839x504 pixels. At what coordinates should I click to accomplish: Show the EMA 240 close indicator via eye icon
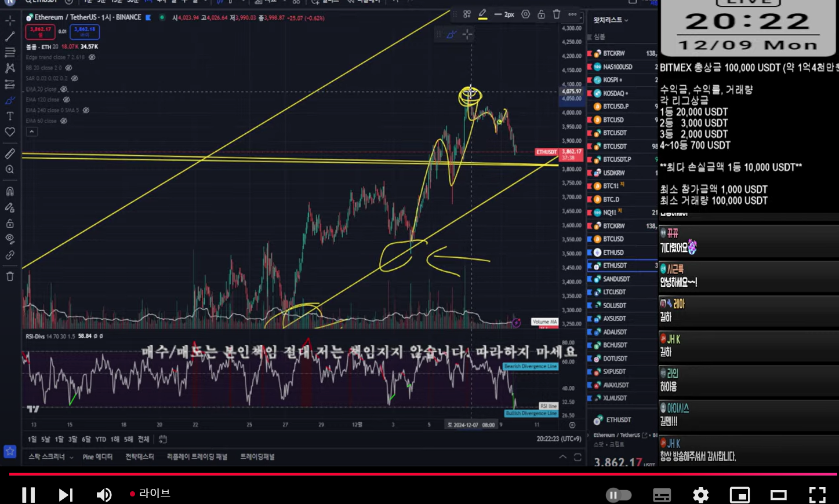click(86, 110)
